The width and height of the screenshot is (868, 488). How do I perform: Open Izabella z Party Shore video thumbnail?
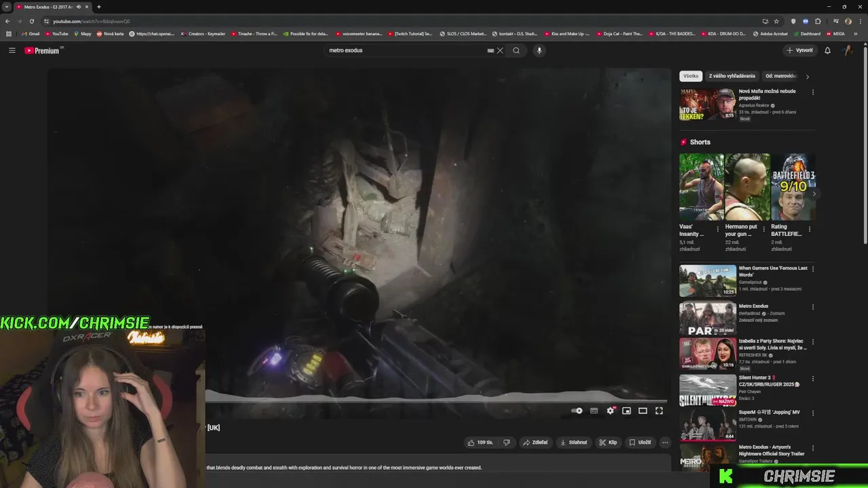click(707, 353)
